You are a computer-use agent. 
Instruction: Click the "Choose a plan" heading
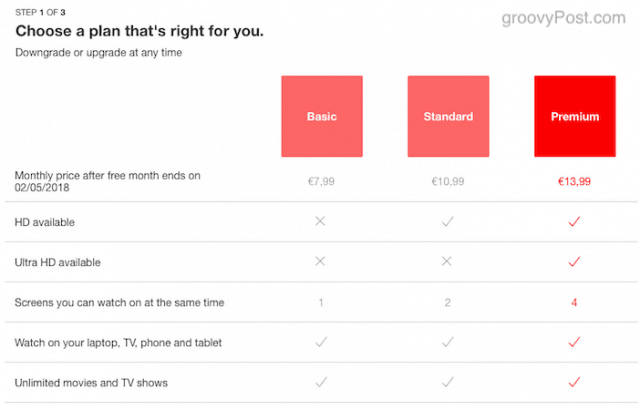[140, 31]
